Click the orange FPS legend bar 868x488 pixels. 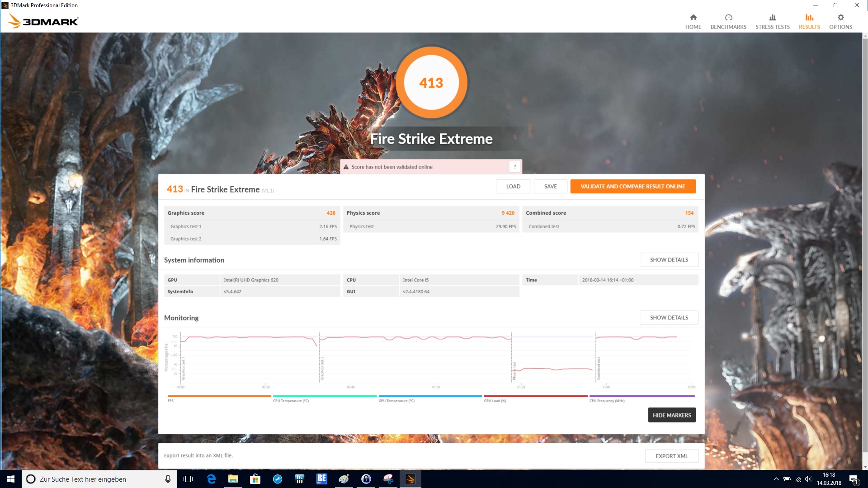pyautogui.click(x=219, y=396)
